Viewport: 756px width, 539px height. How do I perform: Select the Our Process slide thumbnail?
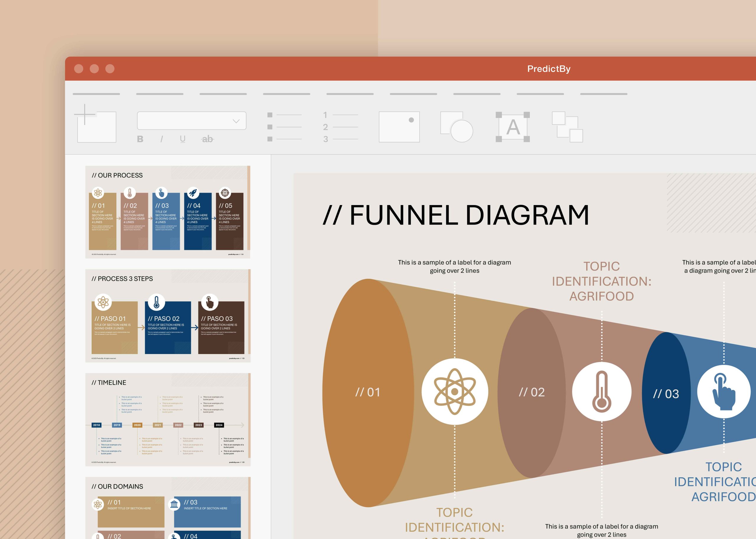pos(168,212)
